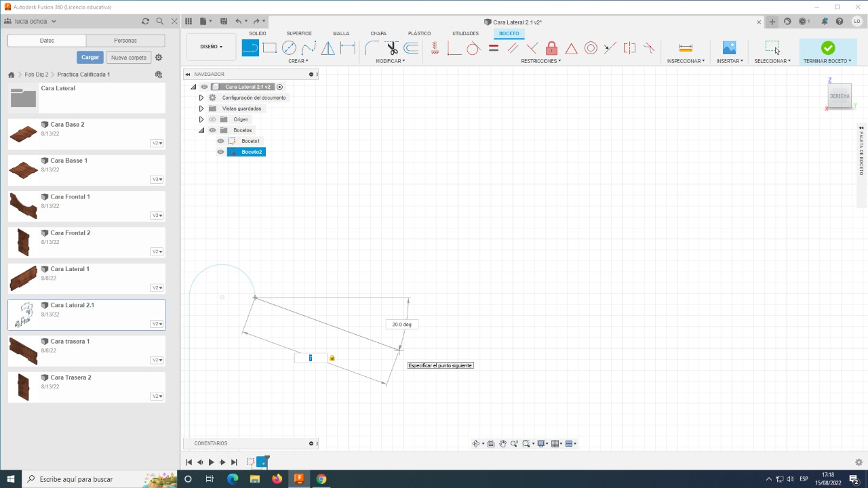Apply the Symmetry constraint

629,48
